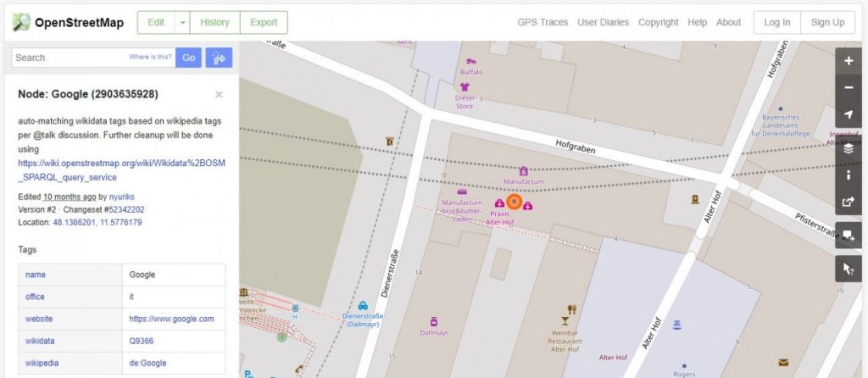Open the share map icon
868x378 pixels.
point(848,202)
